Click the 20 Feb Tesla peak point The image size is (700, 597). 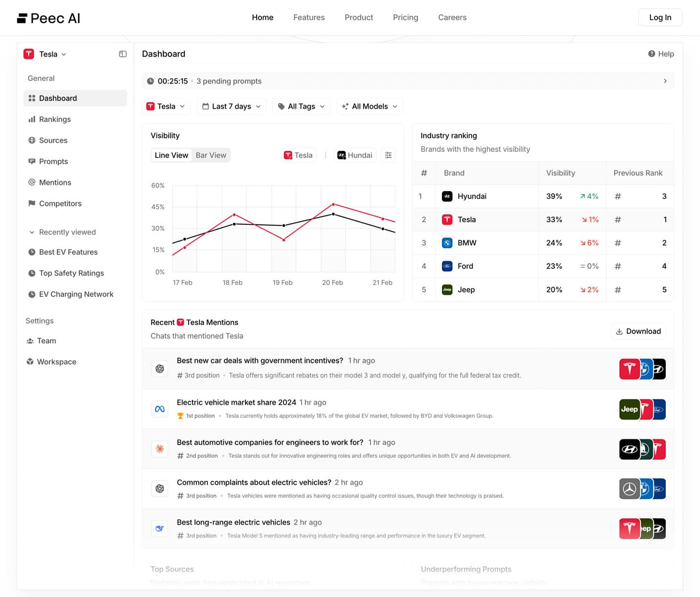[x=333, y=204]
